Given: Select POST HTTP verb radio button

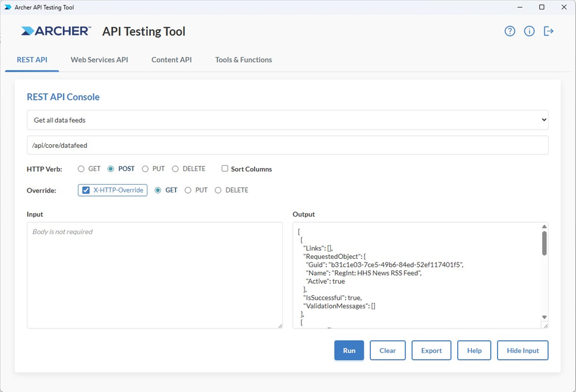Looking at the screenshot, I should click(111, 169).
